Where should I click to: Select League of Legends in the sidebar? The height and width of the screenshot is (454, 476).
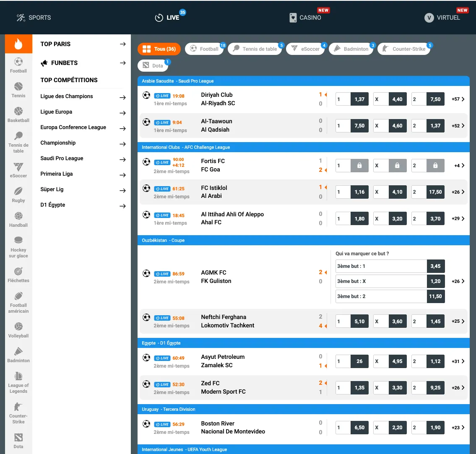[18, 383]
